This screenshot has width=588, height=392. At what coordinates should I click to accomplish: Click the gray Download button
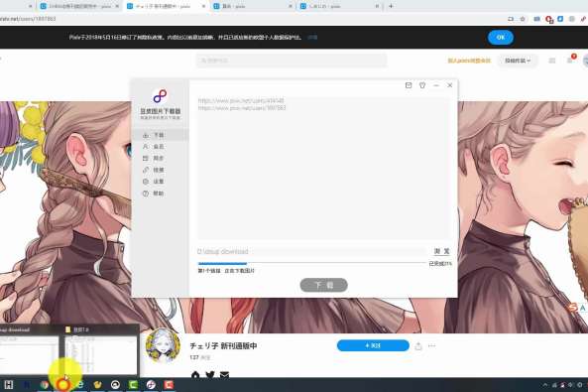click(323, 285)
